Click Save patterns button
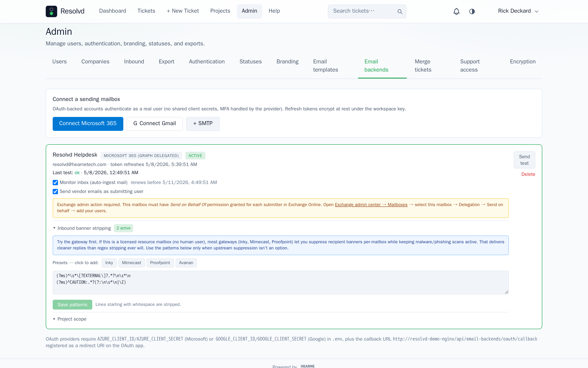588x368 pixels. point(72,304)
